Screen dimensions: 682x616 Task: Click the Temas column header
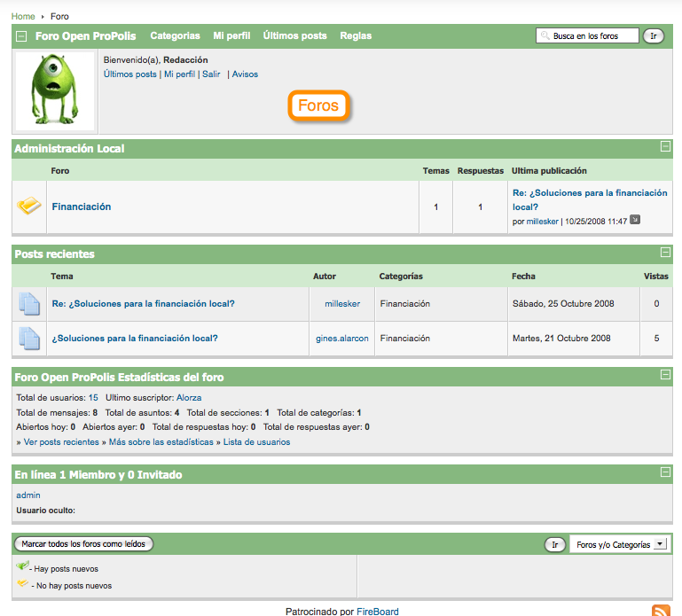click(435, 170)
